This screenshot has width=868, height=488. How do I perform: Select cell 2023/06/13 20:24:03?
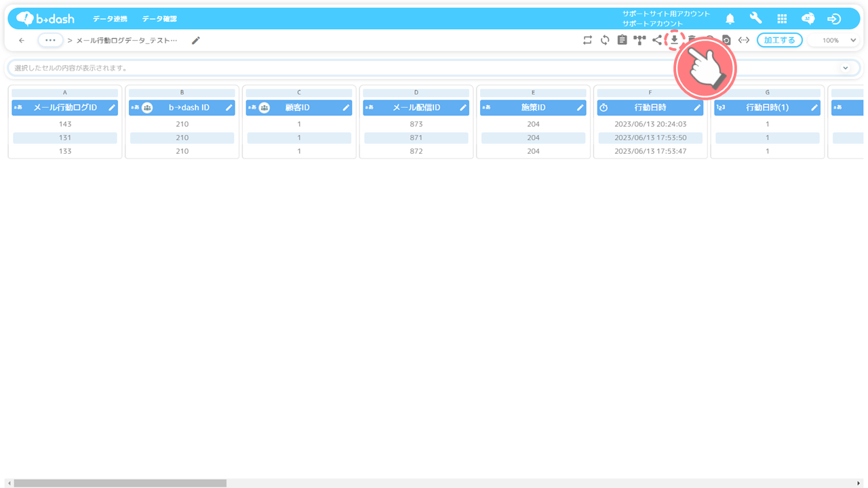click(x=650, y=124)
